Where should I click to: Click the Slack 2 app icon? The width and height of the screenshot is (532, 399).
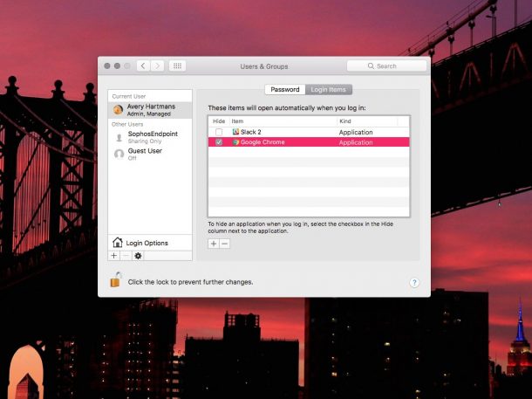pos(235,132)
